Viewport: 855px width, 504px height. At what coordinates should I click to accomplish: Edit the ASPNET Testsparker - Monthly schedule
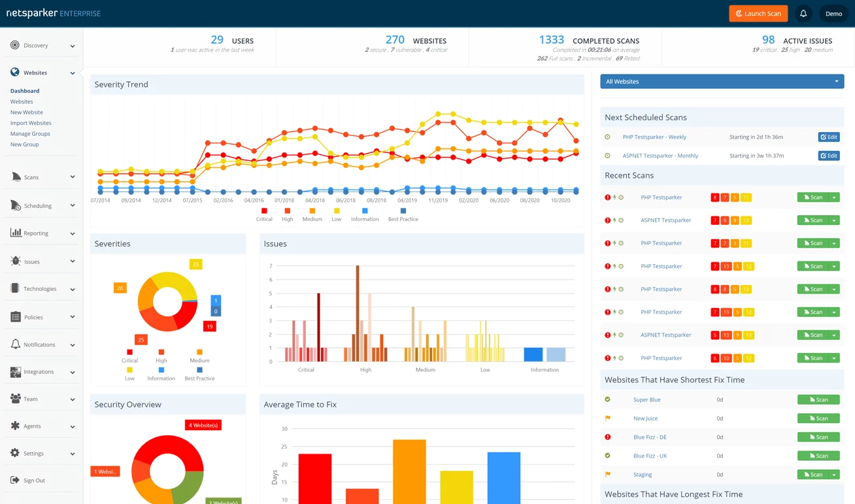click(x=829, y=156)
